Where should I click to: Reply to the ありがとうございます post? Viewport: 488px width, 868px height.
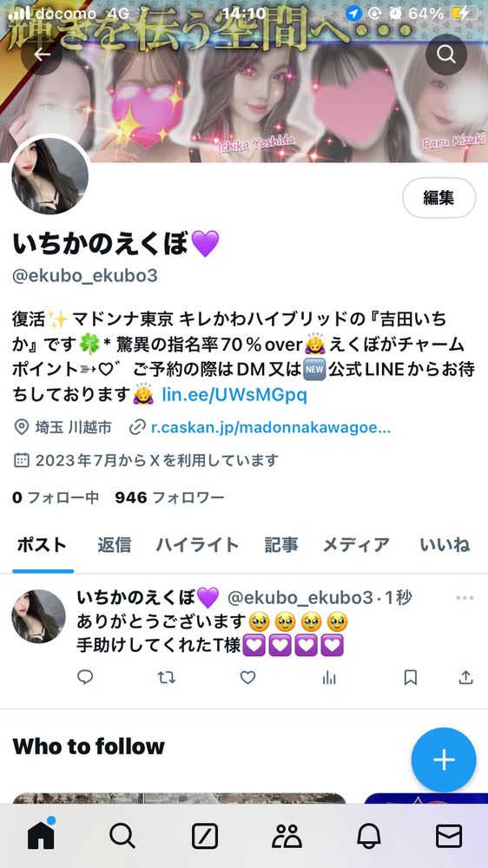click(x=85, y=677)
